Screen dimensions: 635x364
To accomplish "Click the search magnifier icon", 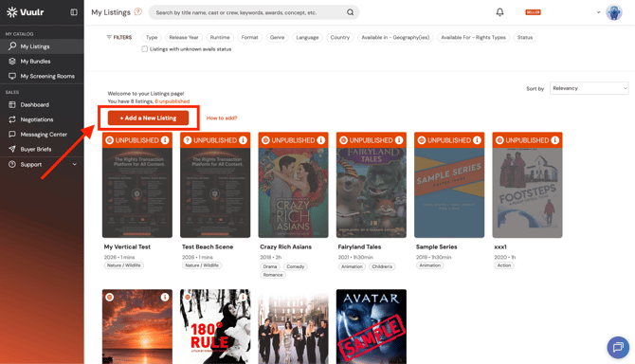I will coord(351,12).
